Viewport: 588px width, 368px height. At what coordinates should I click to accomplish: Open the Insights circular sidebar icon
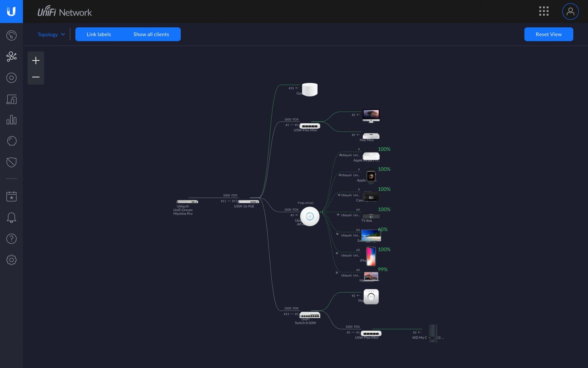(11, 141)
